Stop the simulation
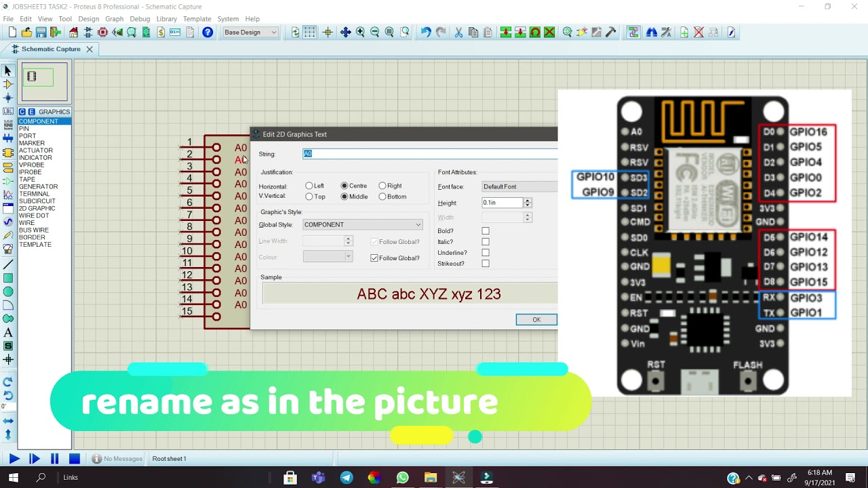Screen dimensions: 868x488 [x=75, y=459]
